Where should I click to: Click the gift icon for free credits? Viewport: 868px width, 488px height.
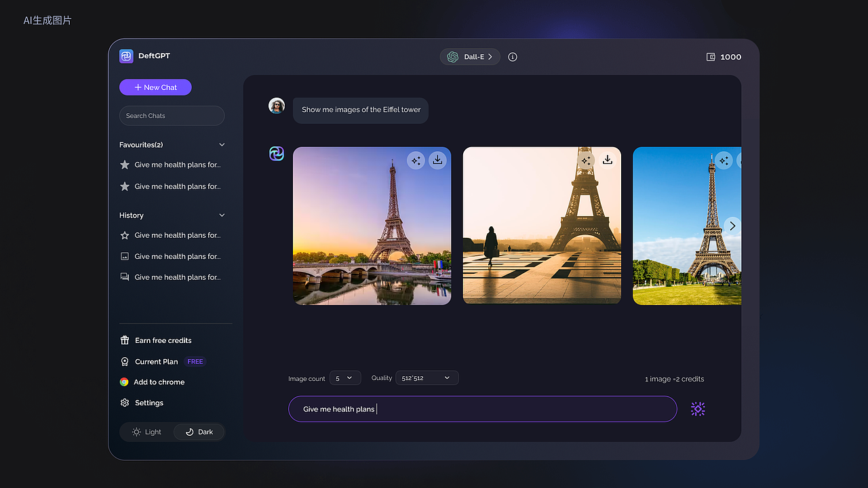pyautogui.click(x=125, y=340)
